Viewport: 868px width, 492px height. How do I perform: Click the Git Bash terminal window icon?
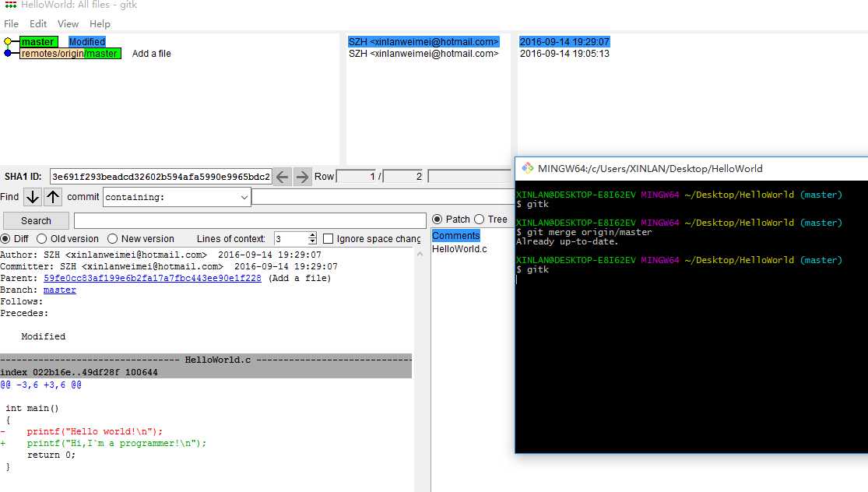point(528,168)
